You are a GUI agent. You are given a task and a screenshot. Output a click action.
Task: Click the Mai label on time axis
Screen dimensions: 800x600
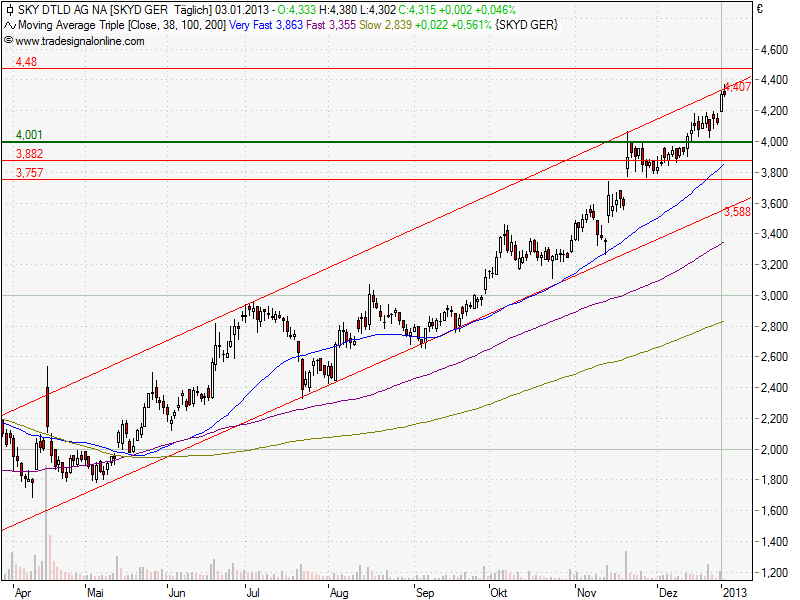[x=95, y=592]
